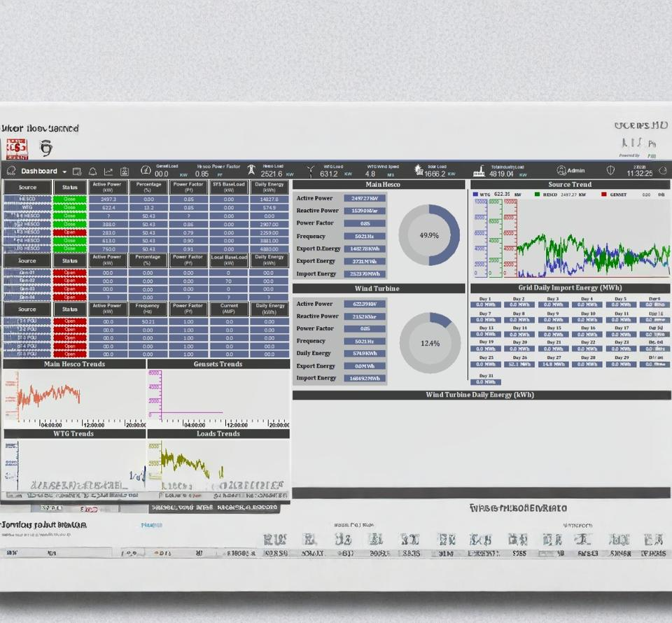Click the report clipboard icon in toolbar

pyautogui.click(x=125, y=171)
